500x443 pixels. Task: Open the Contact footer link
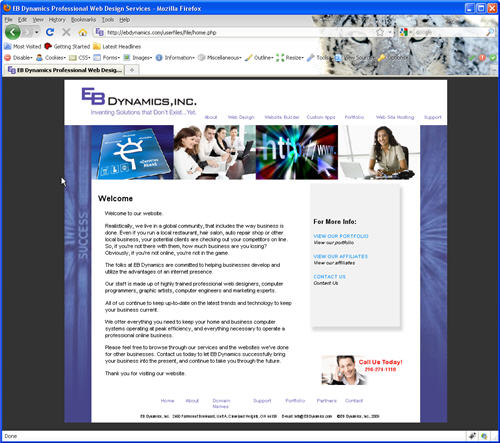coord(354,401)
